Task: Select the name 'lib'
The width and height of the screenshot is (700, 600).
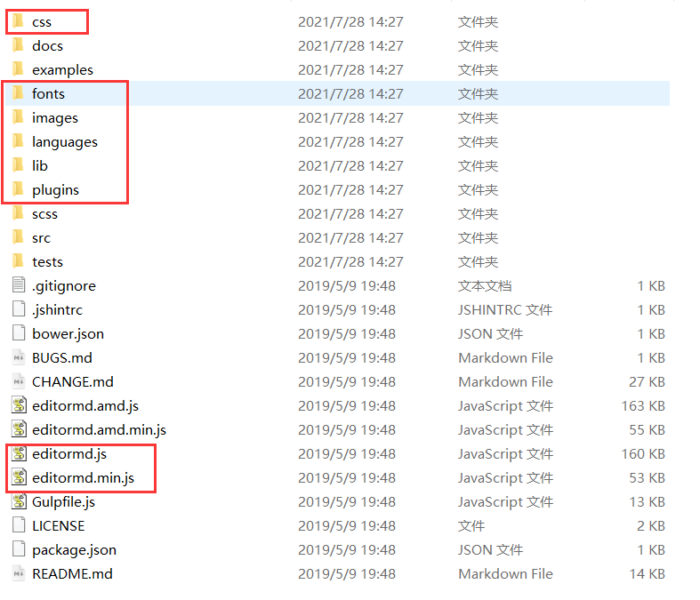Action: pyautogui.click(x=40, y=165)
